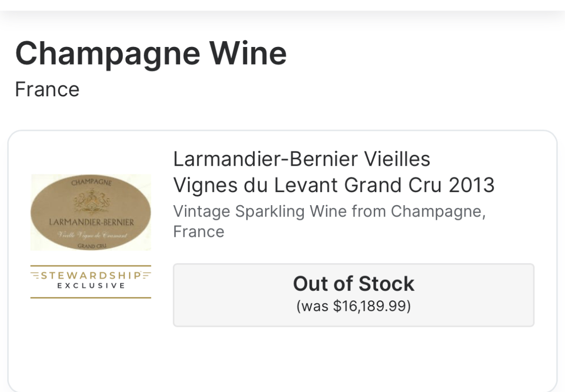The image size is (565, 392).
Task: Click LARMANDIER-BERNIER text on label image
Action: [x=92, y=222]
